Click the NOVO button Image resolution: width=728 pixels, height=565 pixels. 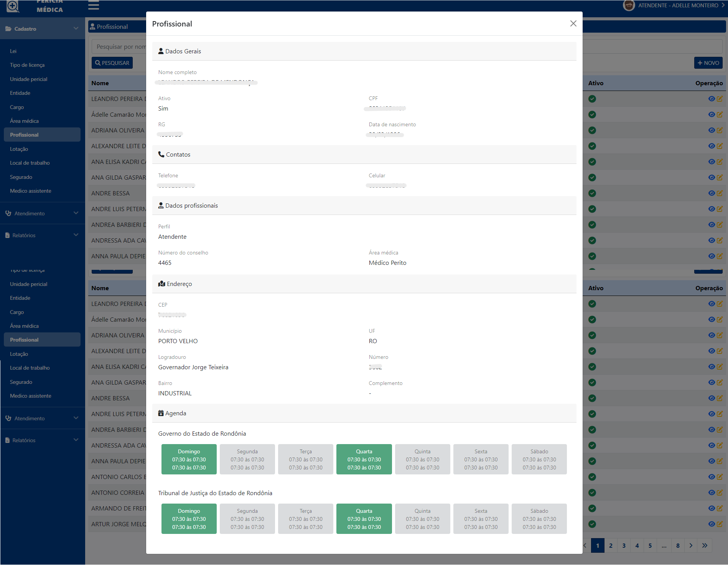708,63
